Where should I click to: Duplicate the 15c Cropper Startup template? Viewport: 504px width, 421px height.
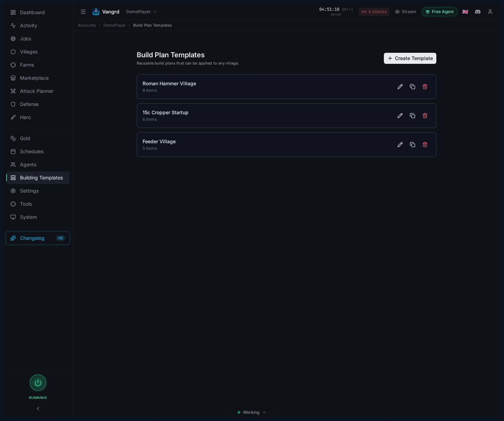(412, 116)
